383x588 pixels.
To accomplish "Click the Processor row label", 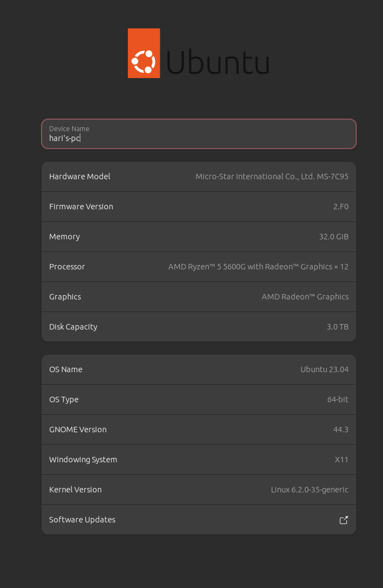I will pyautogui.click(x=67, y=267).
